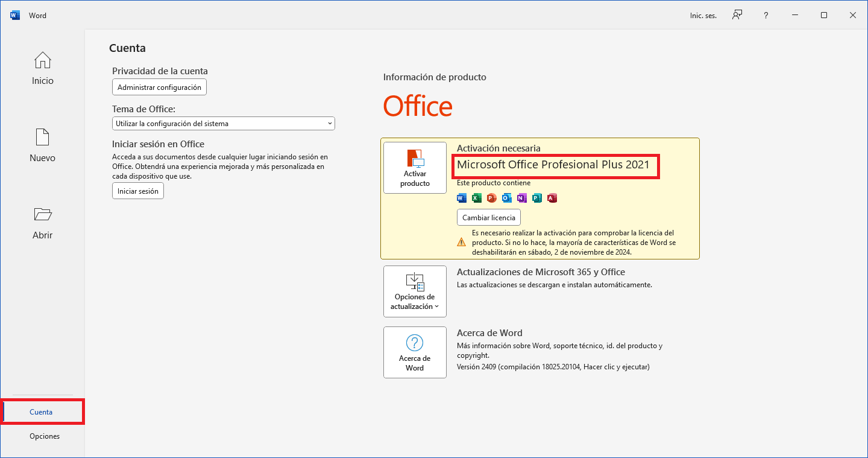Expand Opciones de actualización menu
The image size is (868, 458).
click(415, 291)
